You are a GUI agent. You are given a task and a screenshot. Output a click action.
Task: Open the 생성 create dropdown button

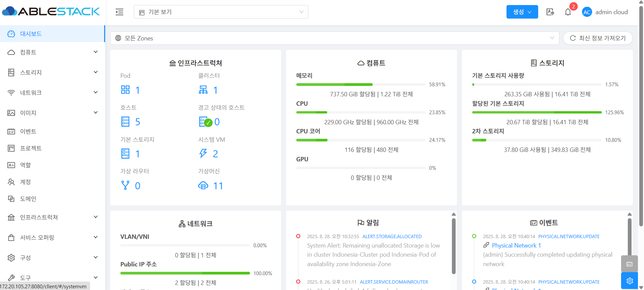click(x=522, y=12)
